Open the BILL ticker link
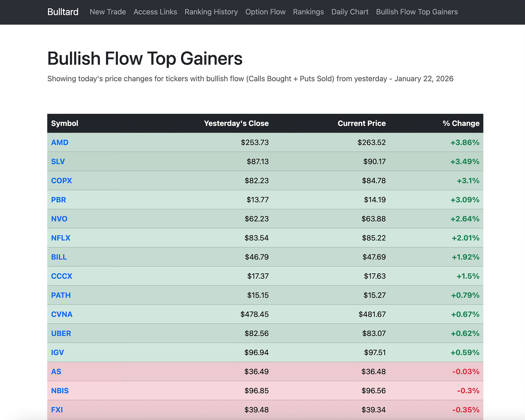The height and width of the screenshot is (420, 525). [x=59, y=257]
